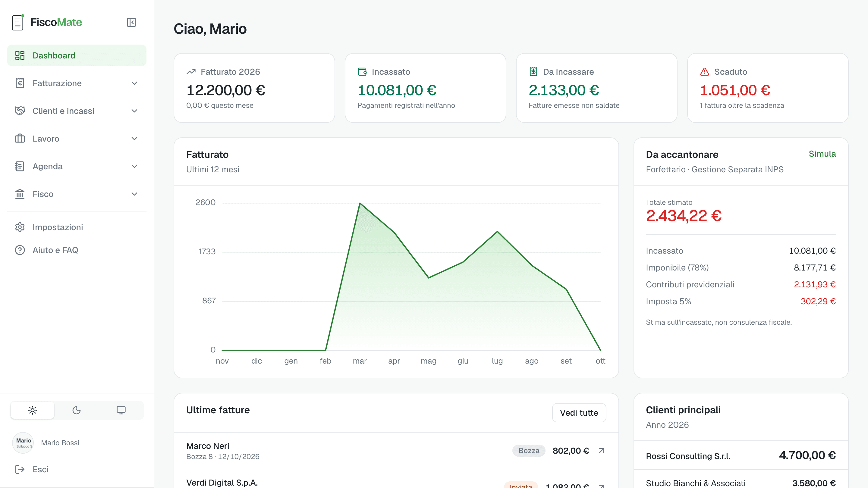Click the FiscoMate logo icon
This screenshot has height=488, width=868.
18,22
